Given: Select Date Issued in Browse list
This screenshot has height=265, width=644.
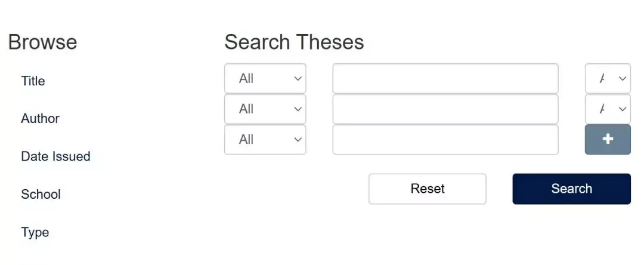Looking at the screenshot, I should point(55,156).
